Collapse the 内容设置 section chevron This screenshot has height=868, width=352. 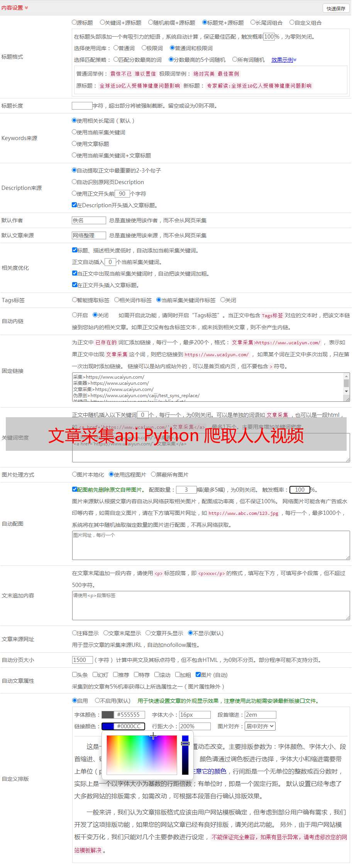[26, 8]
